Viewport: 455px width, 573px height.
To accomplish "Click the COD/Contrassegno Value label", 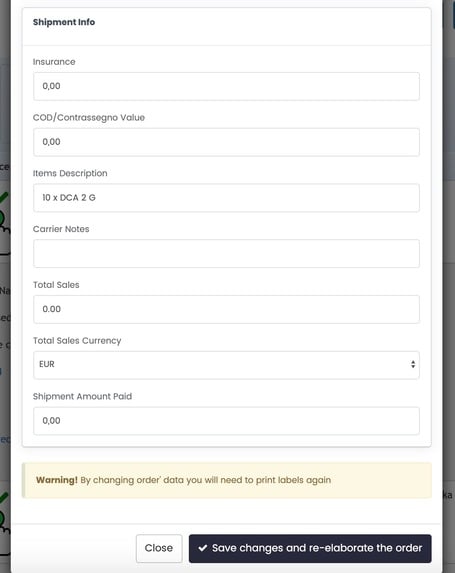I will click(x=89, y=118).
